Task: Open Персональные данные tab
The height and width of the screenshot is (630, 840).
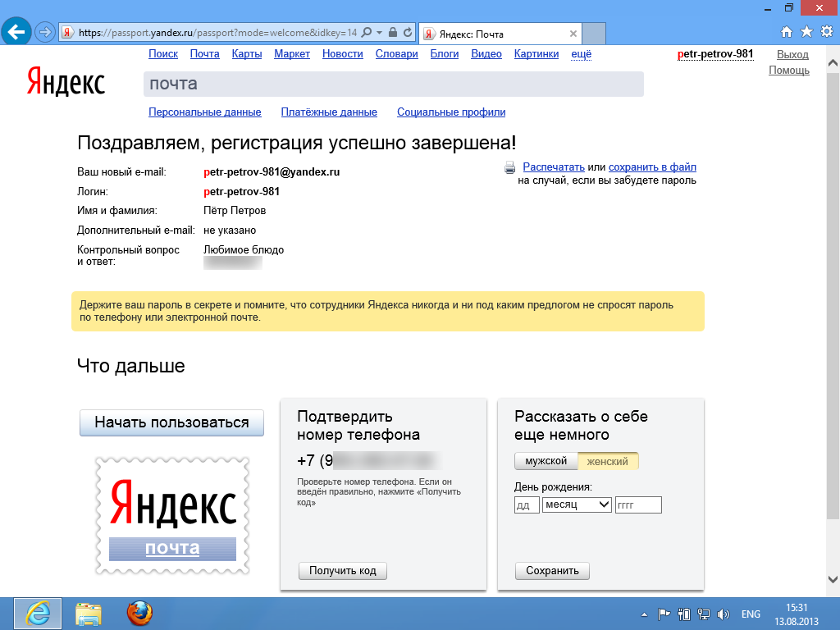Action: (x=204, y=112)
